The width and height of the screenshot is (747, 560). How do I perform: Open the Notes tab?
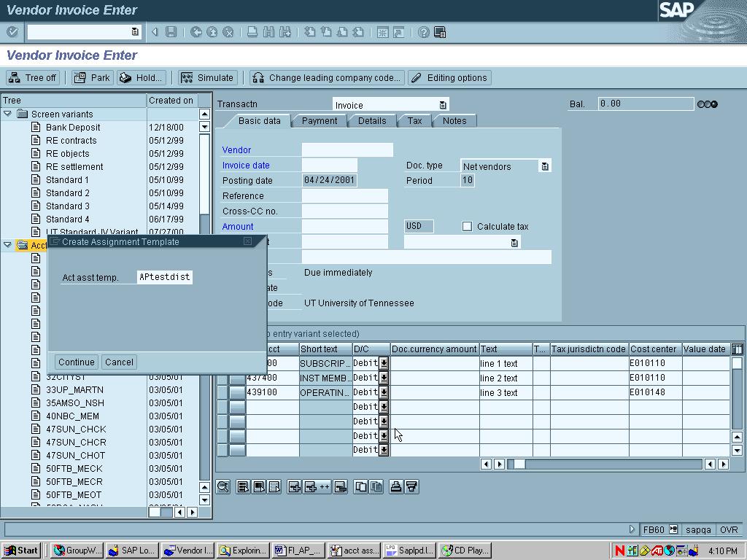(454, 121)
